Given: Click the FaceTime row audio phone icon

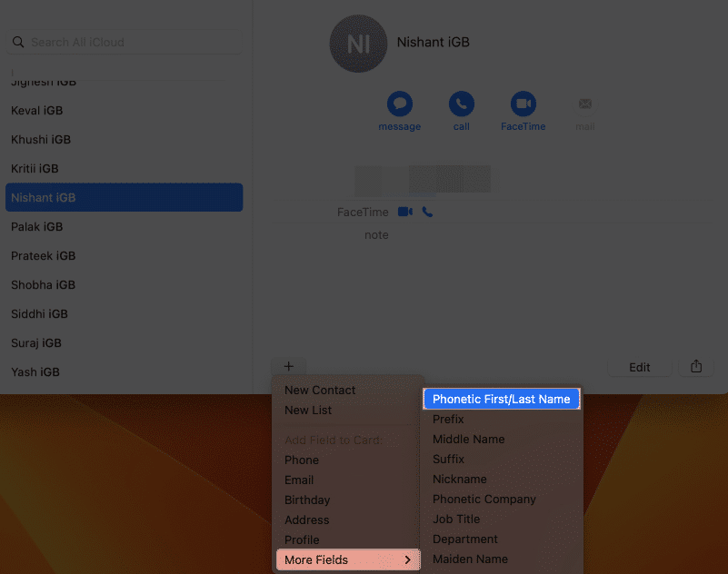Looking at the screenshot, I should point(427,212).
